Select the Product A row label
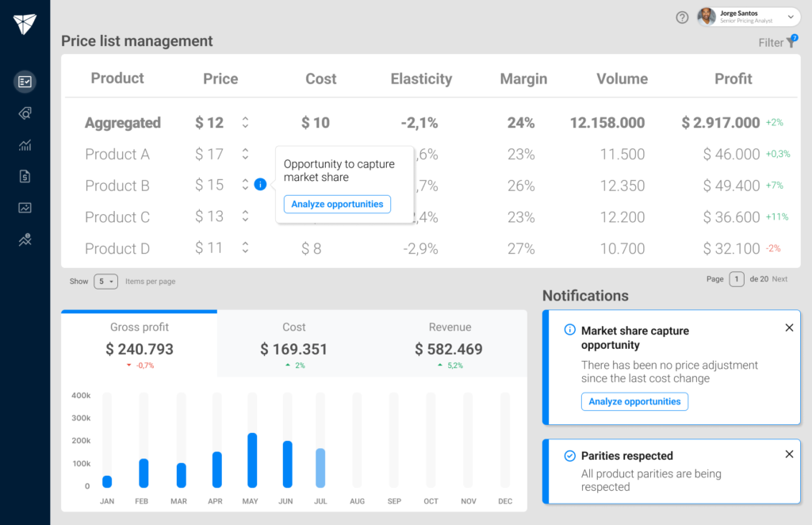This screenshot has height=525, width=812. [x=117, y=155]
